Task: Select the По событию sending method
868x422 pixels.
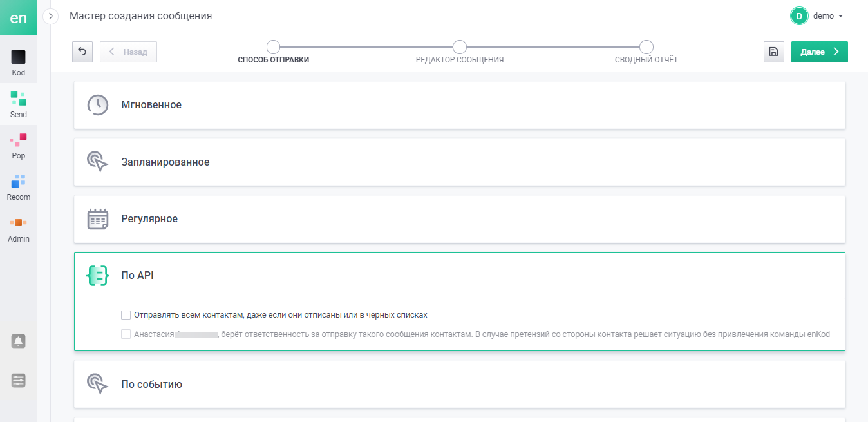Action: pyautogui.click(x=460, y=385)
